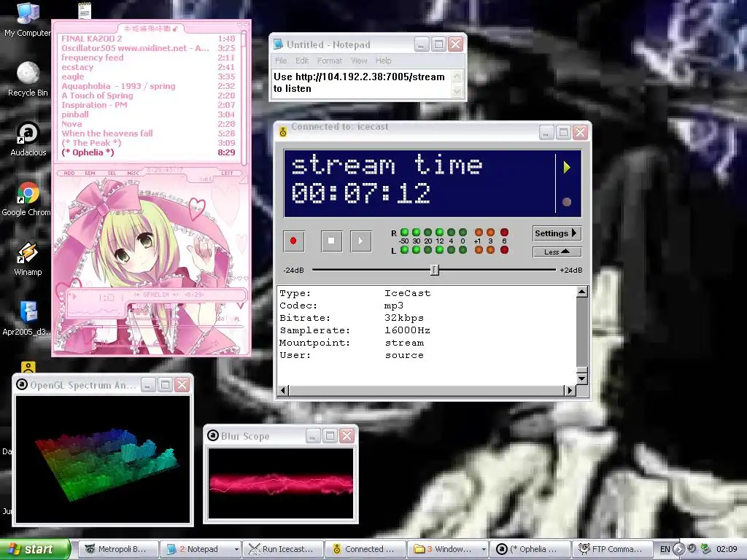This screenshot has width=747, height=560.
Task: Click the icecast window's title bar icon
Action: [x=283, y=132]
